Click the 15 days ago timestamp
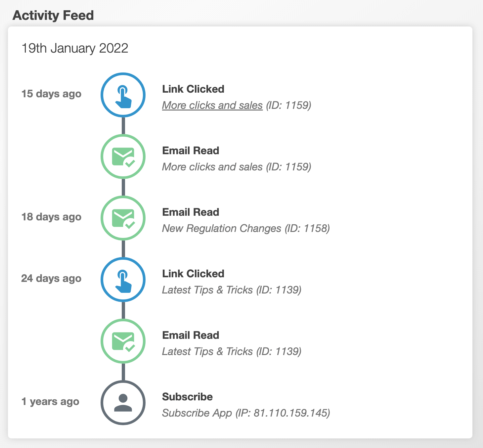This screenshot has height=448, width=483. tap(51, 94)
